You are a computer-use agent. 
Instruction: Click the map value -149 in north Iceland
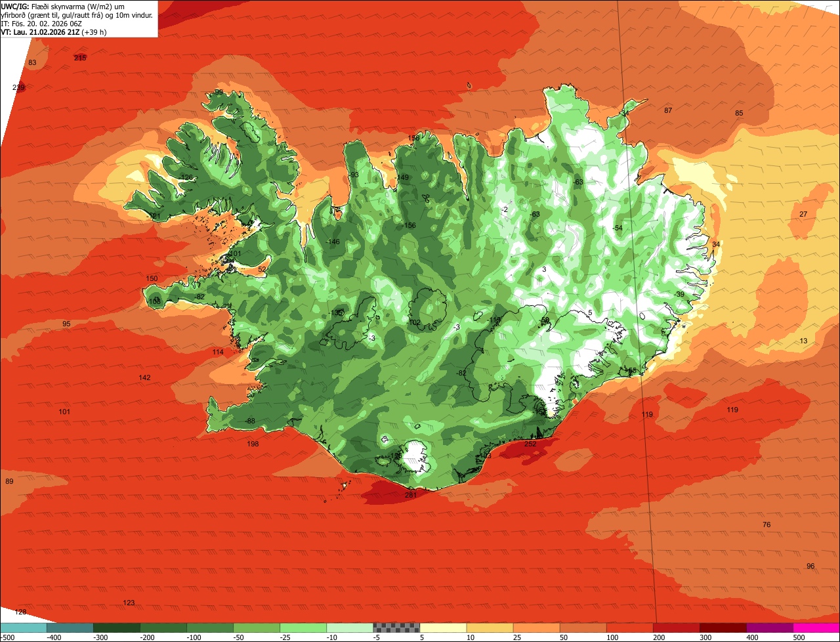pos(402,178)
